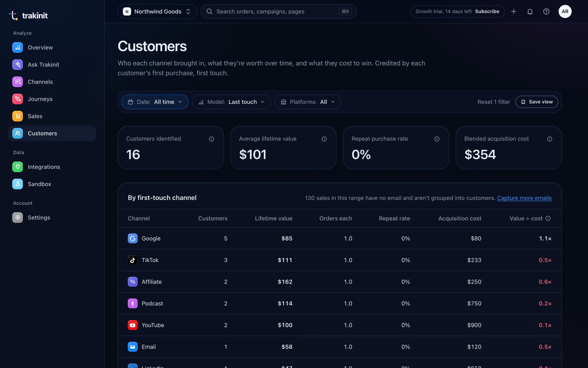Click Podcast acquisition cost $750

[x=474, y=303]
